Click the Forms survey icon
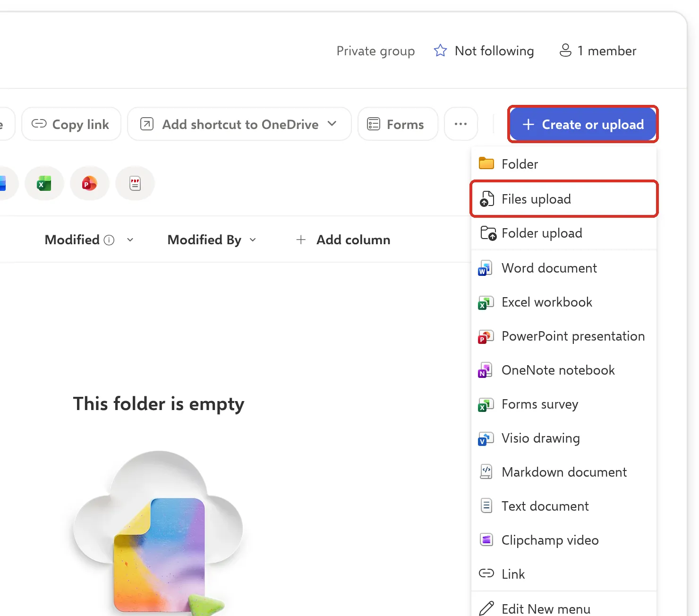The image size is (699, 616). (486, 404)
